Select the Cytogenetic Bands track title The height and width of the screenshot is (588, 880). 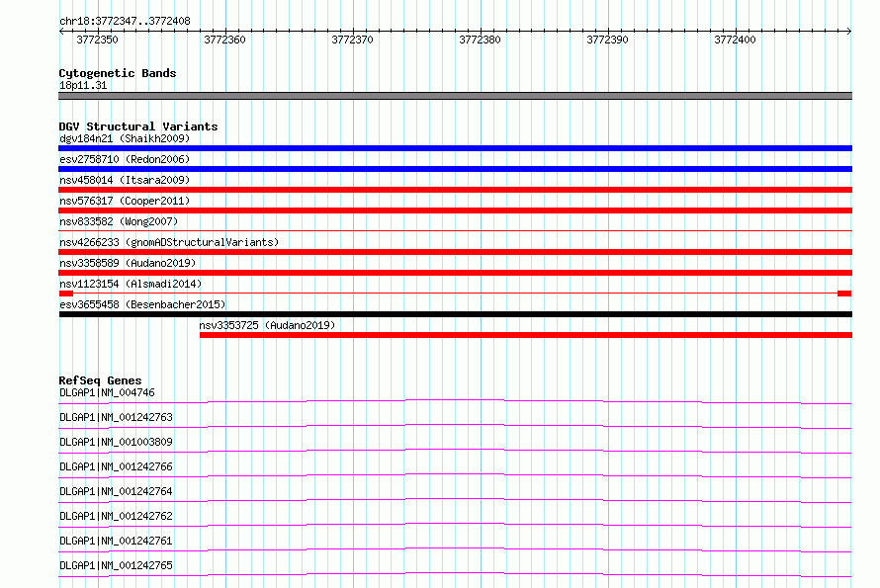(x=118, y=73)
